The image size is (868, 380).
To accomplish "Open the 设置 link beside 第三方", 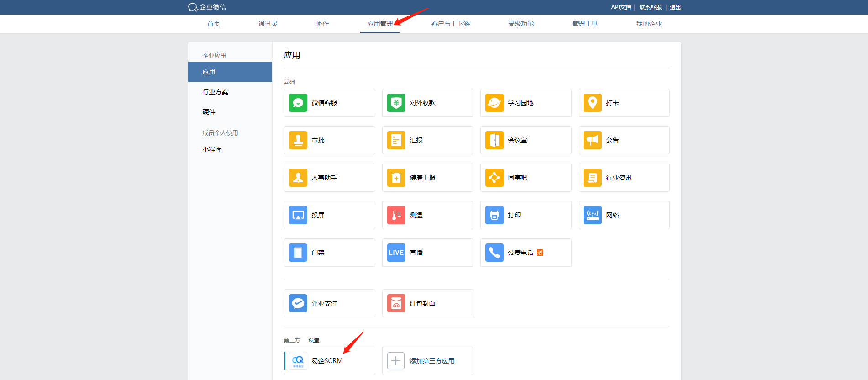I will [314, 340].
